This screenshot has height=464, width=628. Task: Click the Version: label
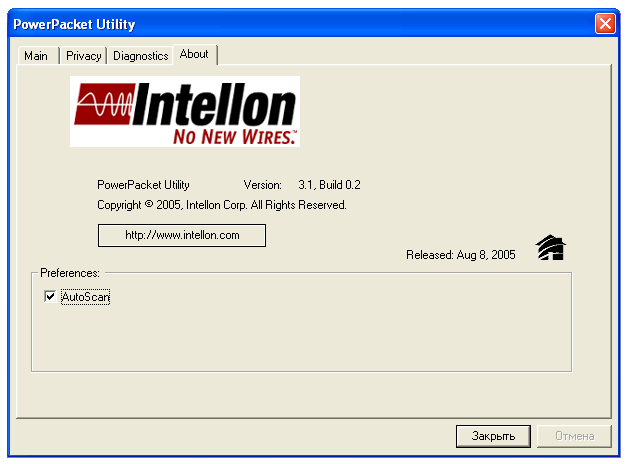point(263,185)
